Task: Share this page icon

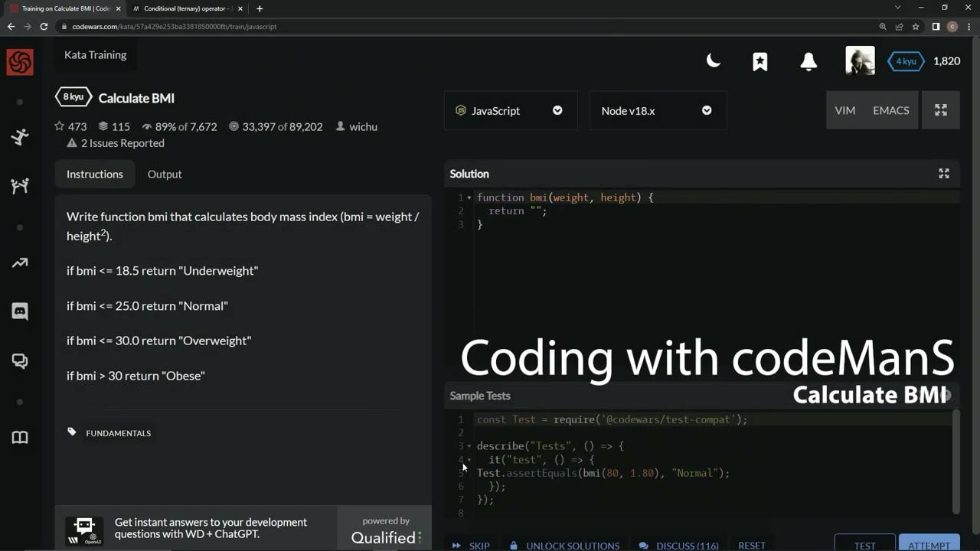Action: pyautogui.click(x=900, y=26)
